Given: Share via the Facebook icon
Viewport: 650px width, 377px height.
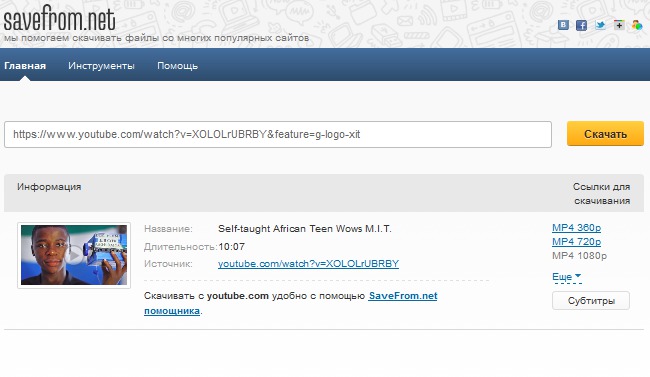Looking at the screenshot, I should (x=581, y=25).
